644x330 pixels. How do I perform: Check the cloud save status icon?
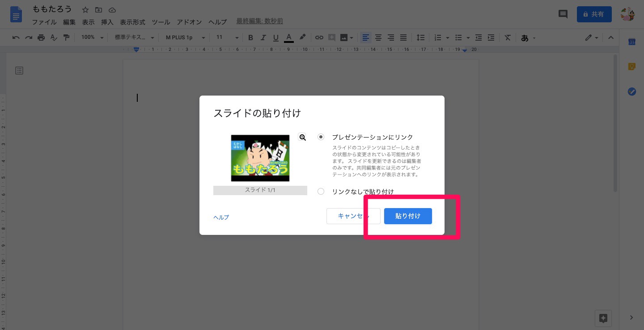click(112, 10)
